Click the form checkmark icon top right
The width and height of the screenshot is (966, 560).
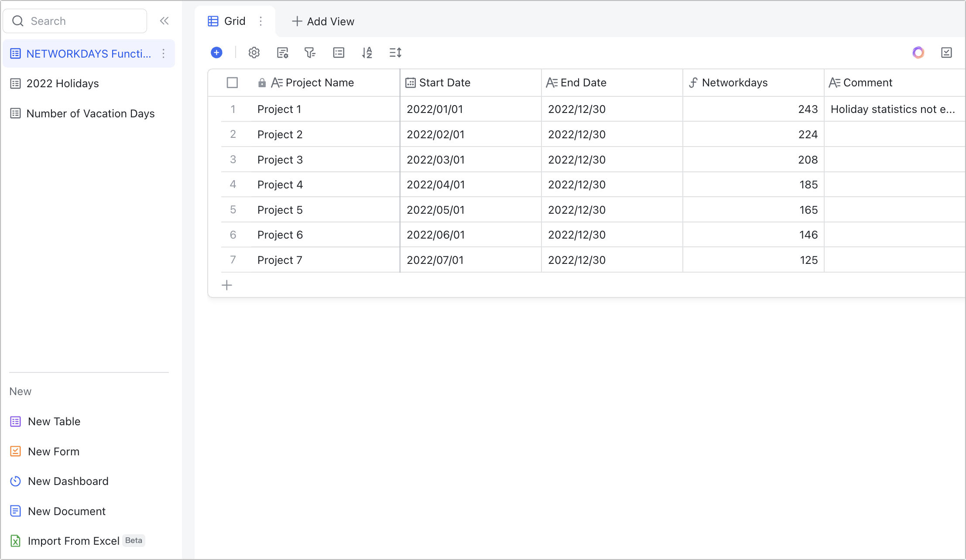coord(947,52)
